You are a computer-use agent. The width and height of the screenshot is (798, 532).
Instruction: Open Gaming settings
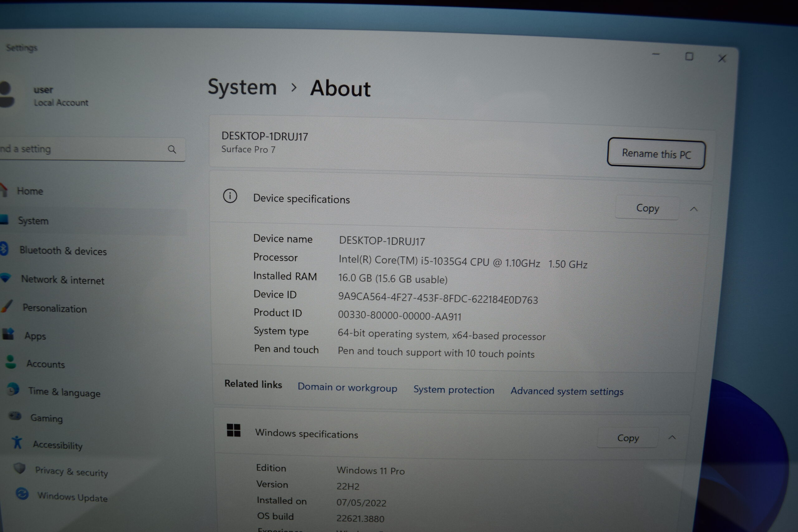point(47,418)
